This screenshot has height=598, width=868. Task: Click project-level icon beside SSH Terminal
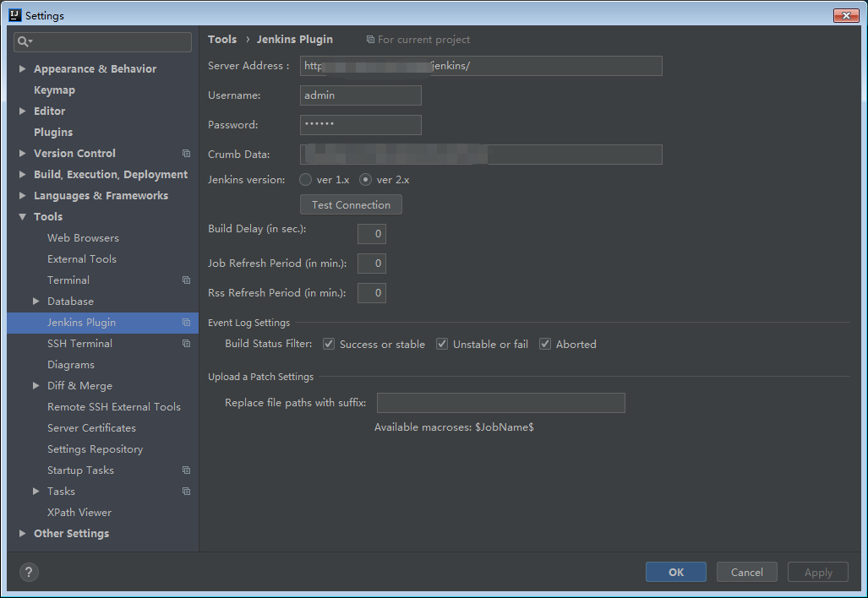coord(187,344)
